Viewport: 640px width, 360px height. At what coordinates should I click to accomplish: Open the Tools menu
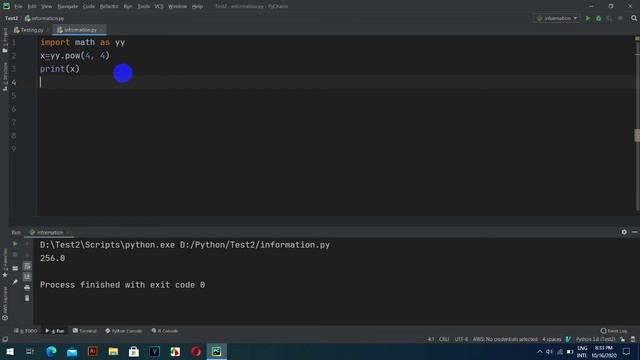(144, 7)
